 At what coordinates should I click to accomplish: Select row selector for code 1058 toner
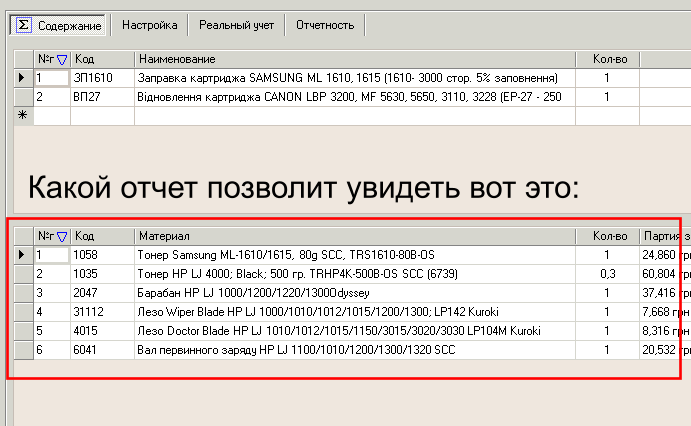click(x=23, y=255)
